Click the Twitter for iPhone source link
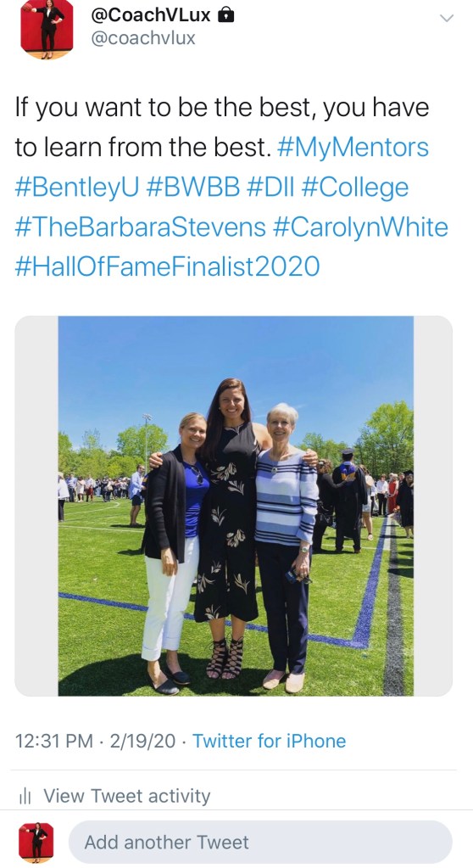 coord(269,741)
